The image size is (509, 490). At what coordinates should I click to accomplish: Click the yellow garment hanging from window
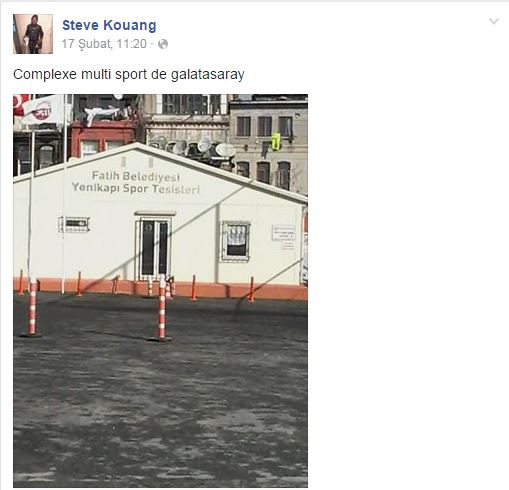[x=276, y=142]
